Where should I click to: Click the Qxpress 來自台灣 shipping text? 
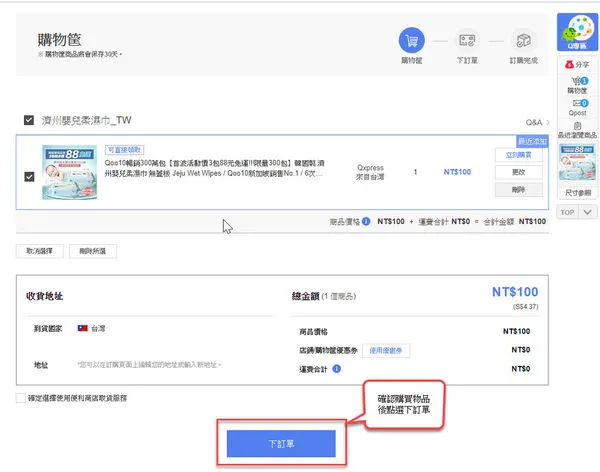point(370,172)
